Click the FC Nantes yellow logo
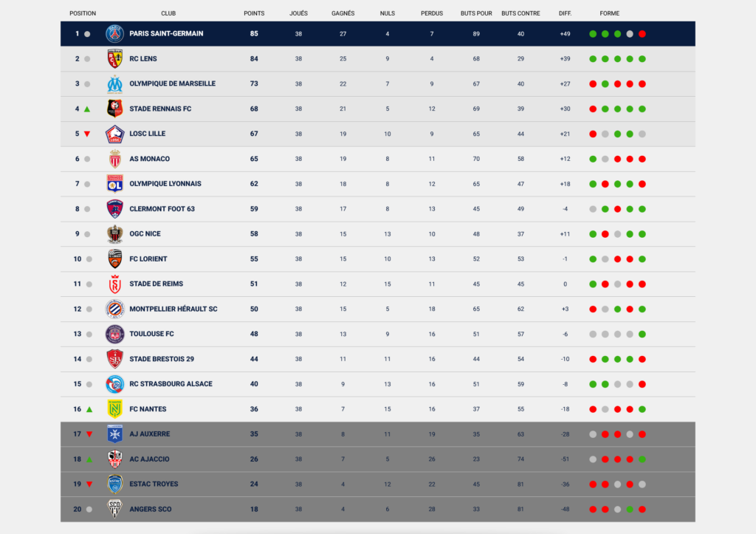Screen dimensions: 756x534 coord(114,409)
